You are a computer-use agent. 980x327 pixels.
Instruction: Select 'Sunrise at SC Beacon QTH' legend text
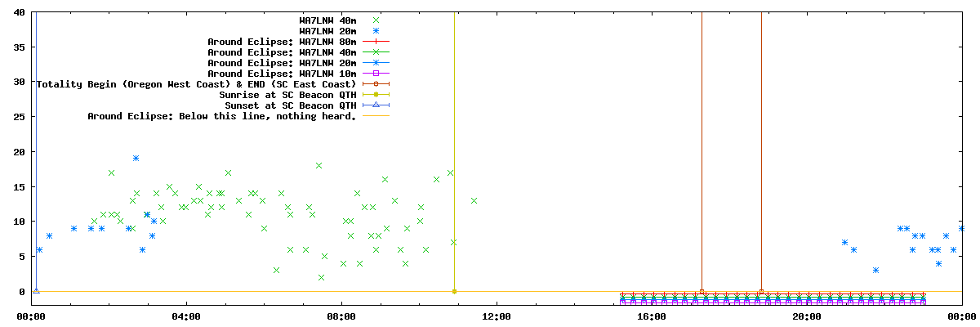pyautogui.click(x=287, y=94)
